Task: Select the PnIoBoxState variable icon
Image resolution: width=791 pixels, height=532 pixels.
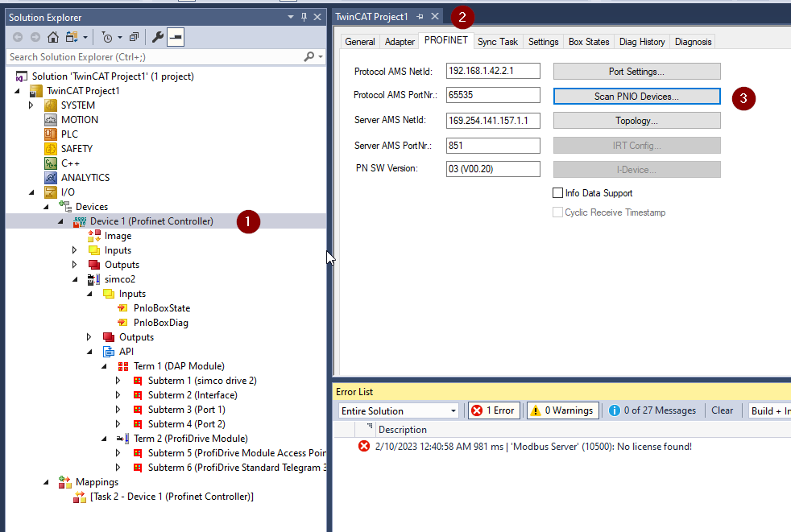Action: [122, 308]
